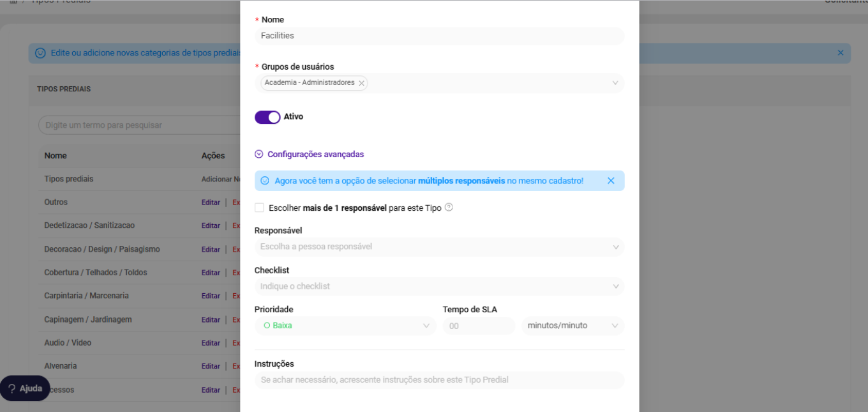The width and height of the screenshot is (868, 412).
Task: Collapse Configurações avançadas section
Action: pos(310,155)
